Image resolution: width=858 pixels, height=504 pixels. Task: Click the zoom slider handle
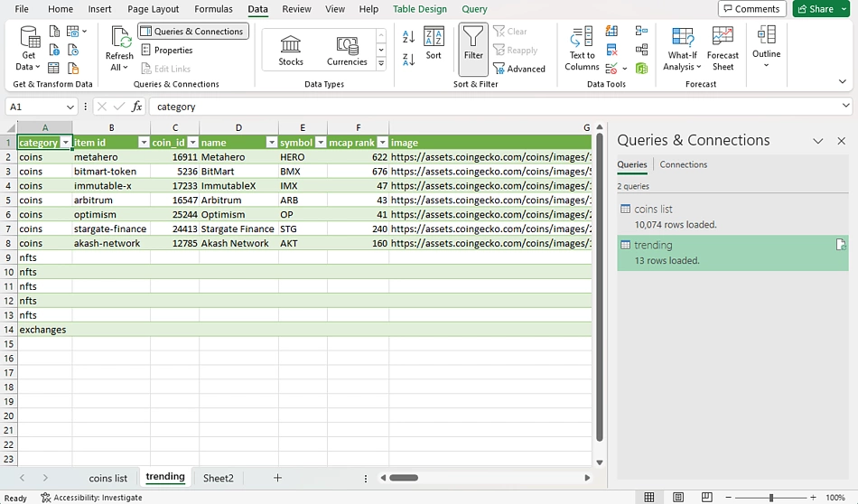tap(771, 498)
